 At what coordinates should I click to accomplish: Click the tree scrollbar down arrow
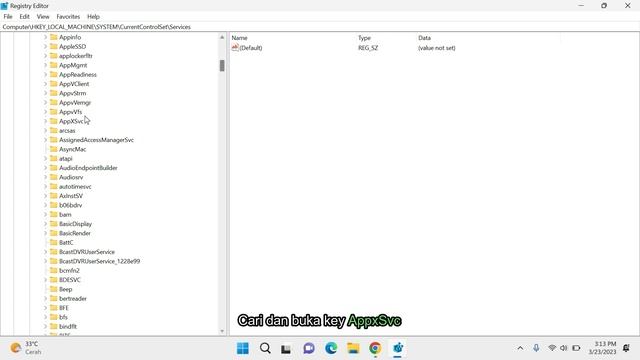point(222,331)
